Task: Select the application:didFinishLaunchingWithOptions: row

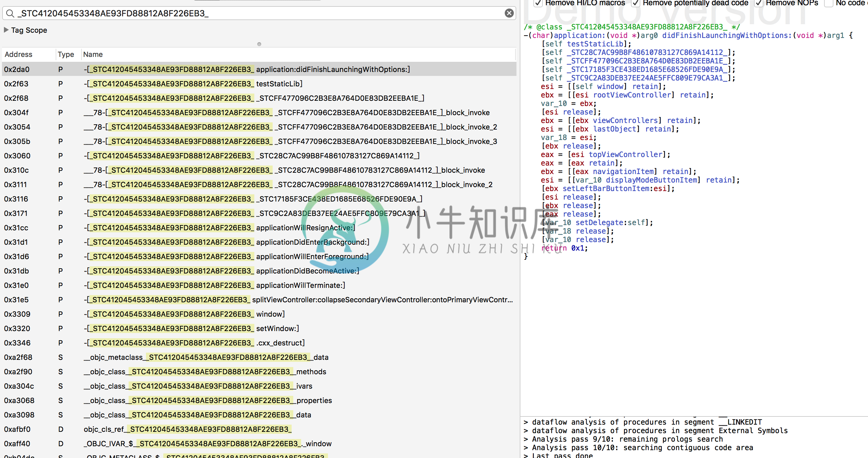Action: [x=259, y=69]
